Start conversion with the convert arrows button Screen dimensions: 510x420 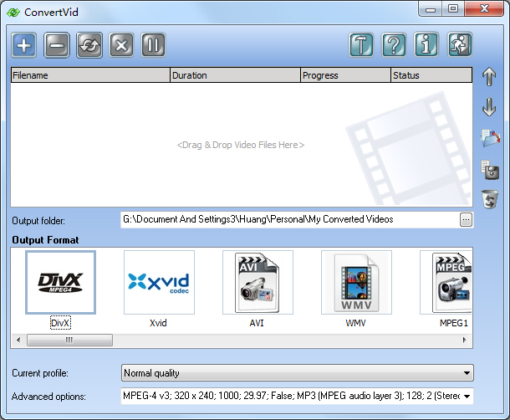(89, 45)
